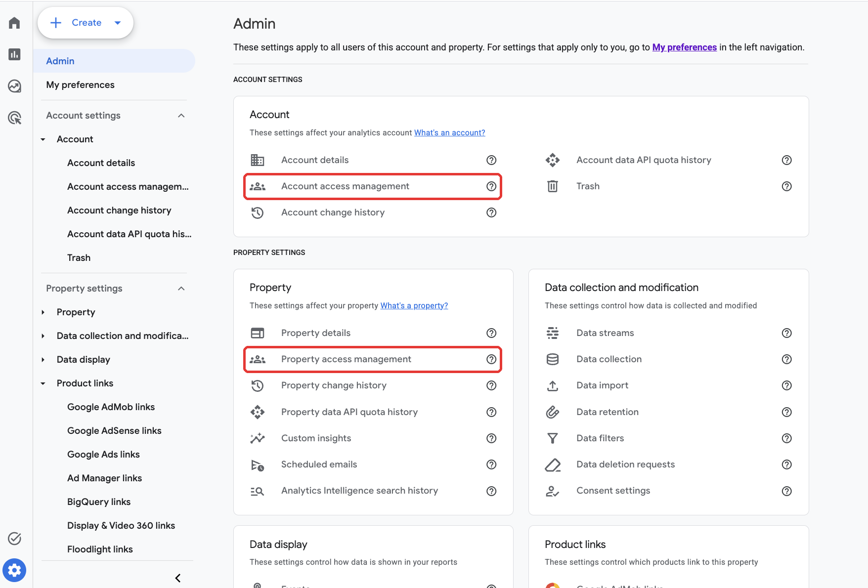Open the Home icon in left rail

click(14, 23)
